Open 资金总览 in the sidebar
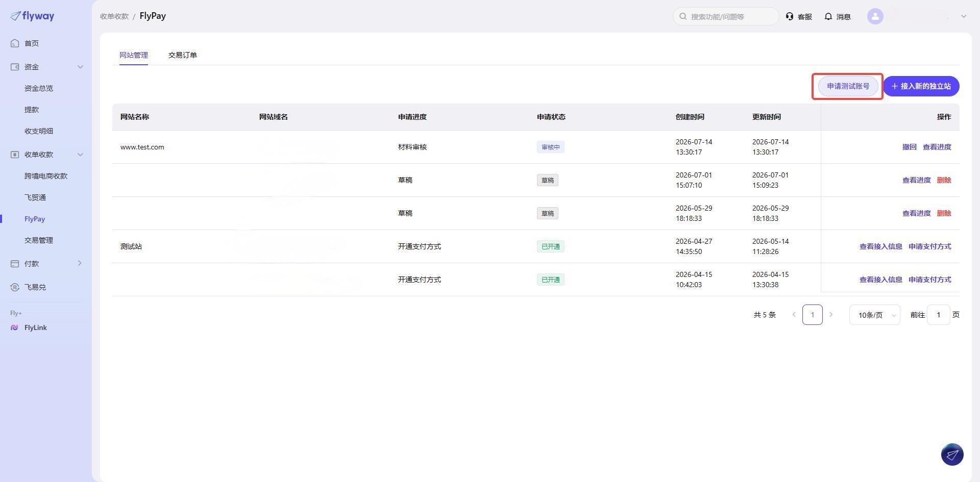 [x=39, y=88]
